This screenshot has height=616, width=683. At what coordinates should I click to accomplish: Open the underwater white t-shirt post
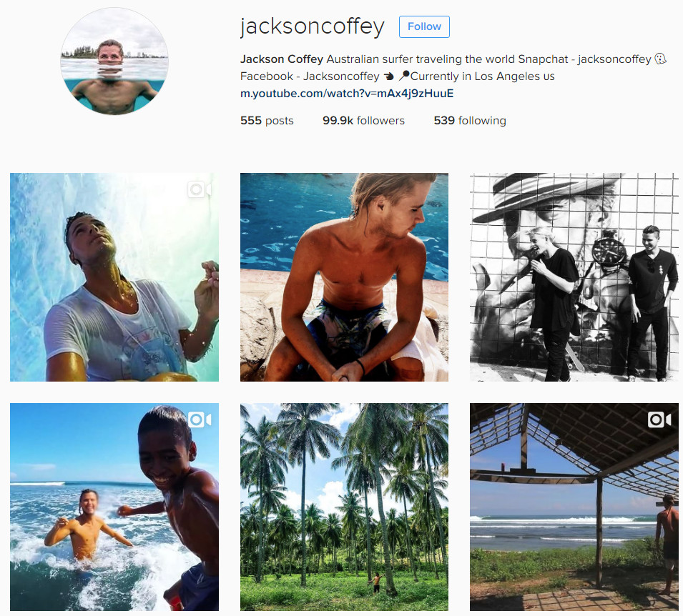click(114, 277)
